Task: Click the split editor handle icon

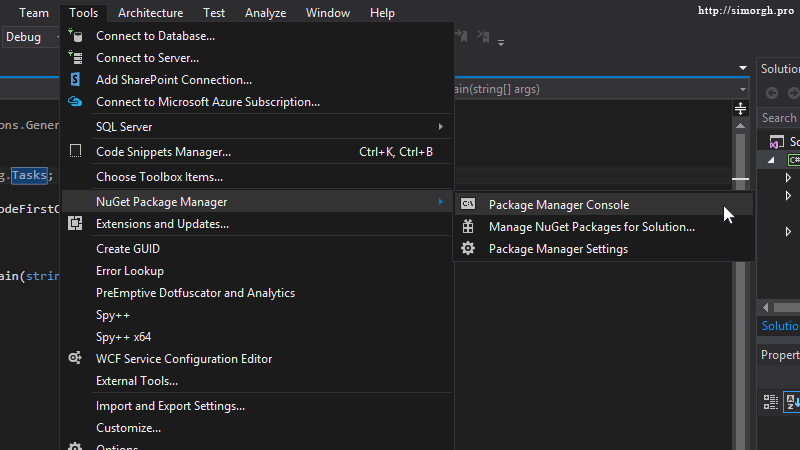Action: pos(740,109)
